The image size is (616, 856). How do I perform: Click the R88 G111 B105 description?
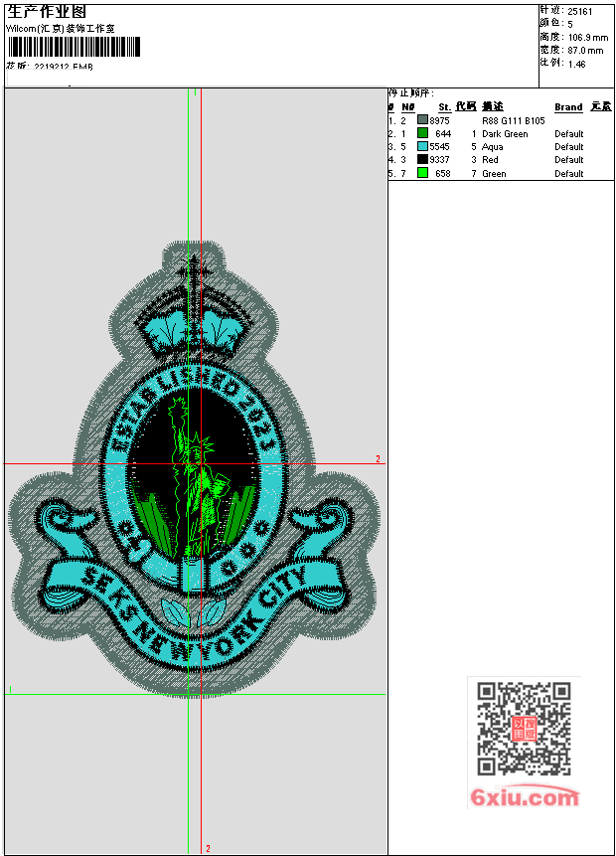(514, 120)
